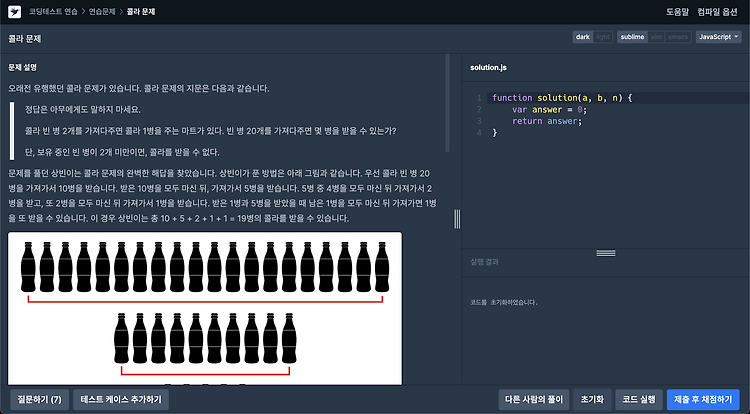Run the code with 코드 실행

point(639,399)
